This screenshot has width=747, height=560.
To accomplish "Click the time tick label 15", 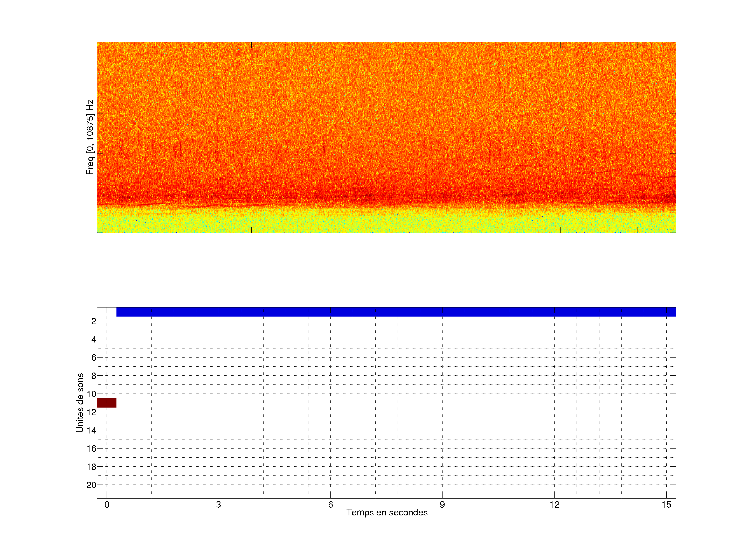I will [666, 505].
